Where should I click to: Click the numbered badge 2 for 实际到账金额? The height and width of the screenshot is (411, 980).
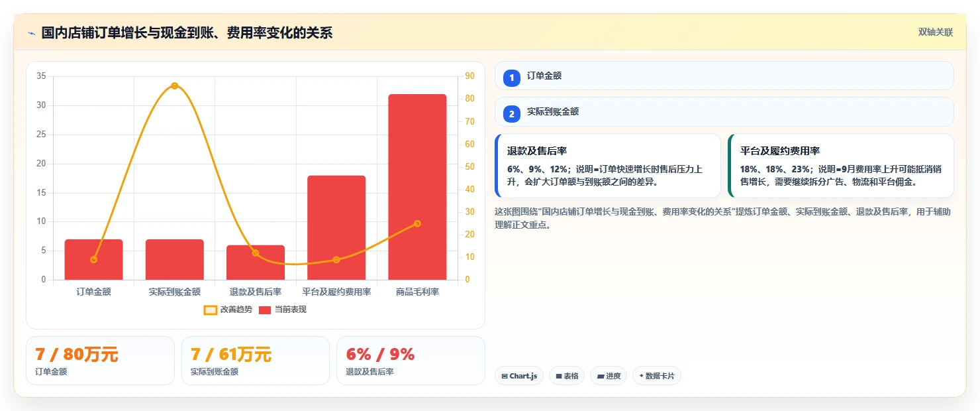(x=511, y=113)
